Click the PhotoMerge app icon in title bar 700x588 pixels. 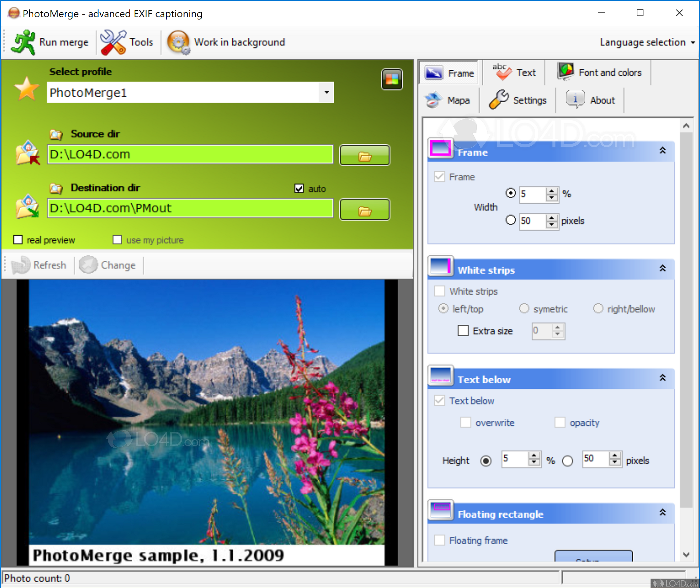[13, 13]
